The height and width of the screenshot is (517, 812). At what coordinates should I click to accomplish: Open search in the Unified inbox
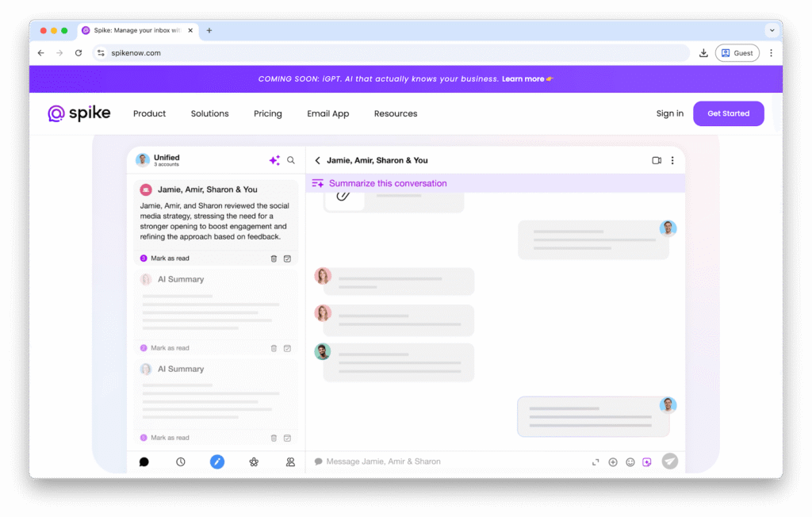(291, 160)
